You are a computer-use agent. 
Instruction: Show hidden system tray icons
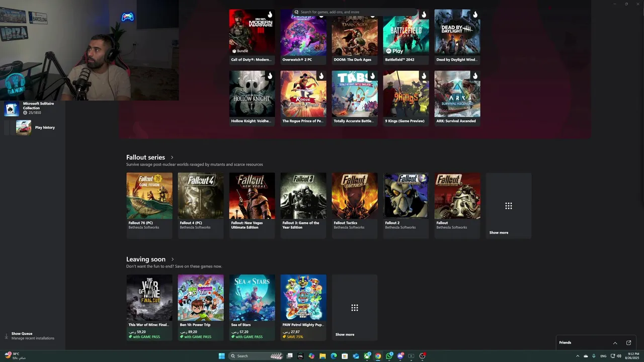[578, 356]
